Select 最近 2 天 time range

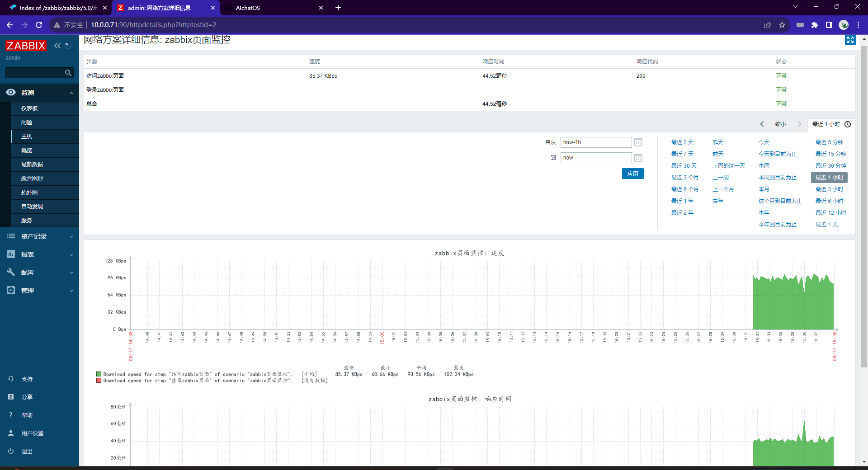coord(683,142)
